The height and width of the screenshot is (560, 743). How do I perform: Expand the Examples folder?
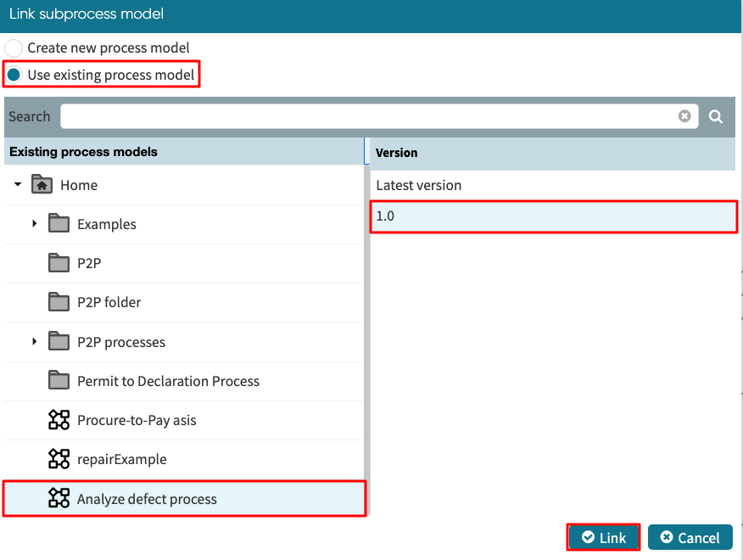[35, 224]
